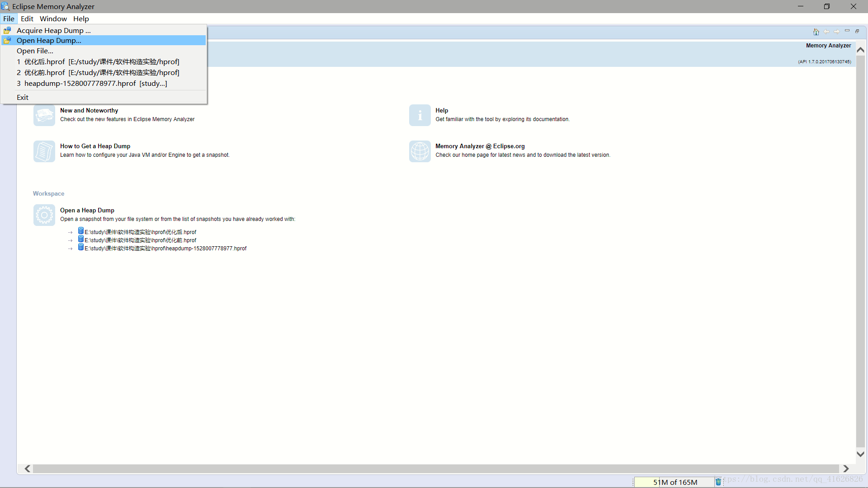Click the Open a Heap Dump gear icon

click(x=44, y=215)
